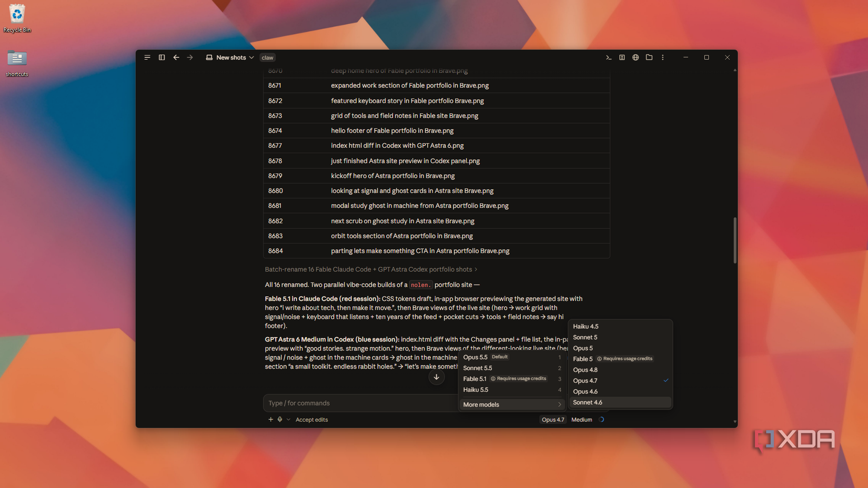Screen dimensions: 868x488
Task: Click the info icon beside Fable 5
Action: [599, 359]
